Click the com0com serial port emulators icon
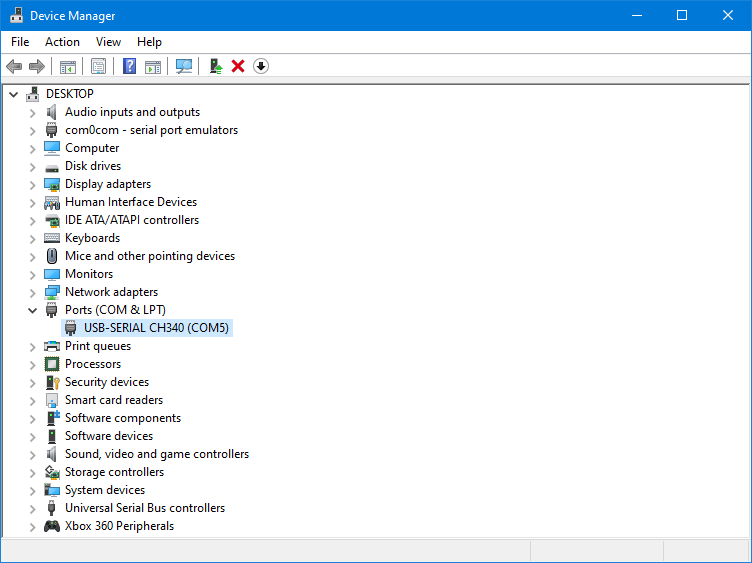Screen dimensions: 752x563 (x=52, y=130)
